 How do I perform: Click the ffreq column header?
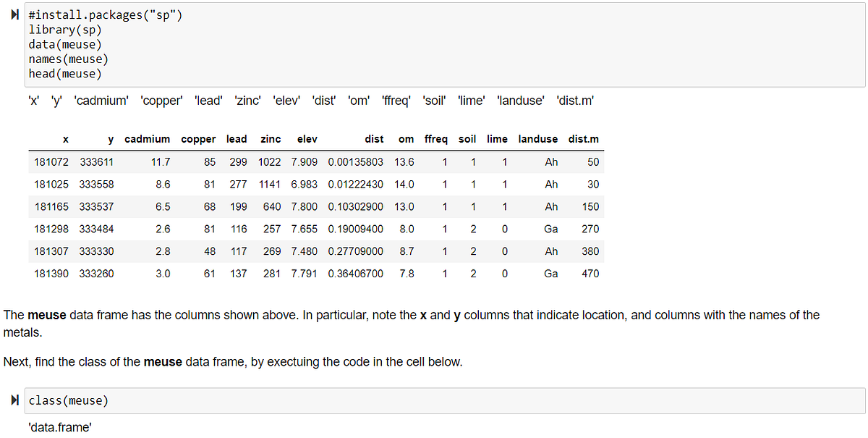pos(435,139)
